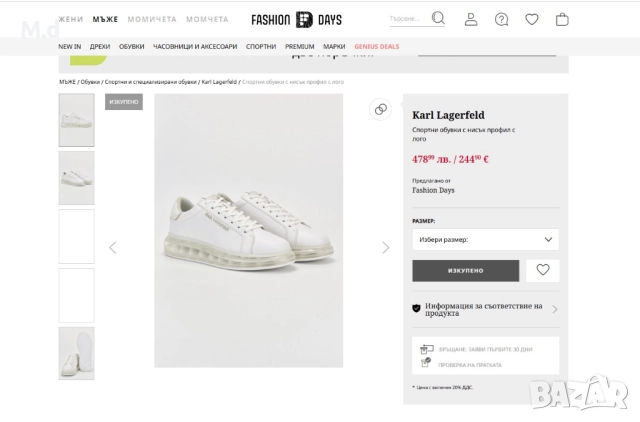This screenshot has width=640, height=422.
Task: Open the help question mark icon
Action: 501,19
